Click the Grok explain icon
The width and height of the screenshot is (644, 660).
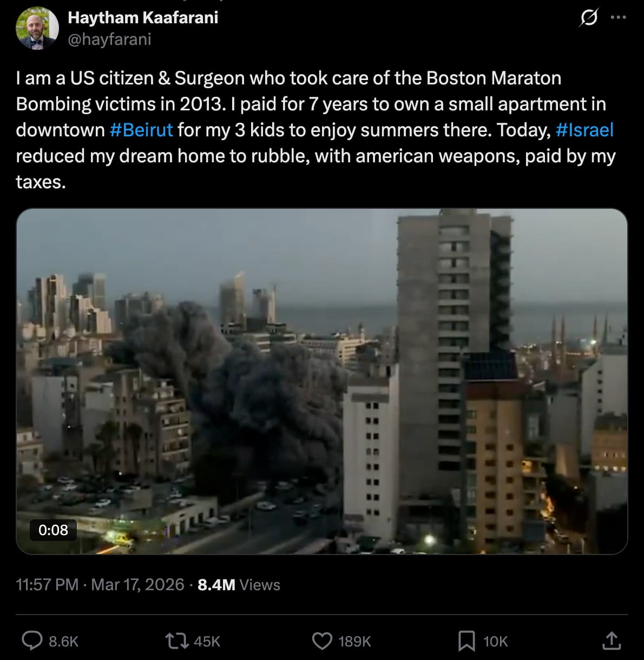pyautogui.click(x=588, y=18)
